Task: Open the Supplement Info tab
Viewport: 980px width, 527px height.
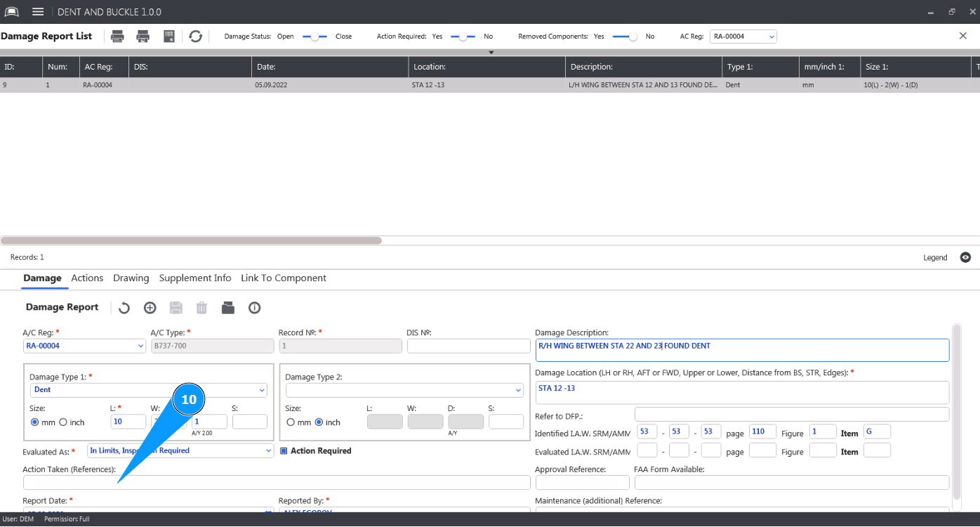Action: point(195,278)
